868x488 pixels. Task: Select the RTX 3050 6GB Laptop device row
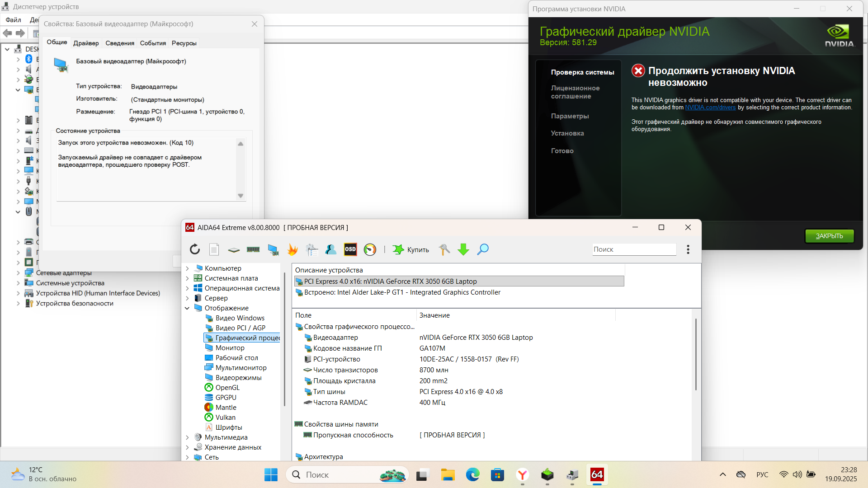pyautogui.click(x=459, y=281)
